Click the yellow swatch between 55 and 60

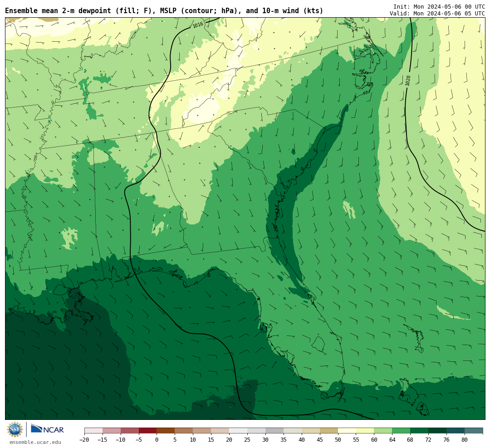[365, 431]
